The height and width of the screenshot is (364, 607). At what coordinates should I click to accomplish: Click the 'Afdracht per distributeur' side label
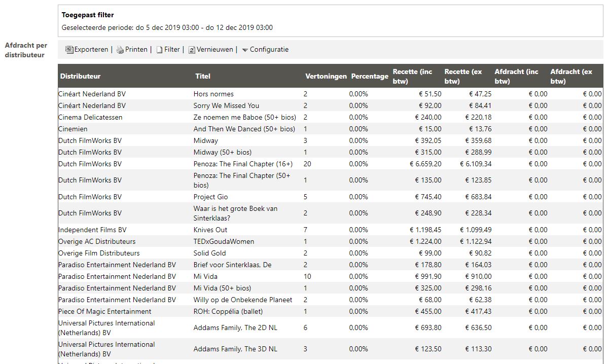26,50
